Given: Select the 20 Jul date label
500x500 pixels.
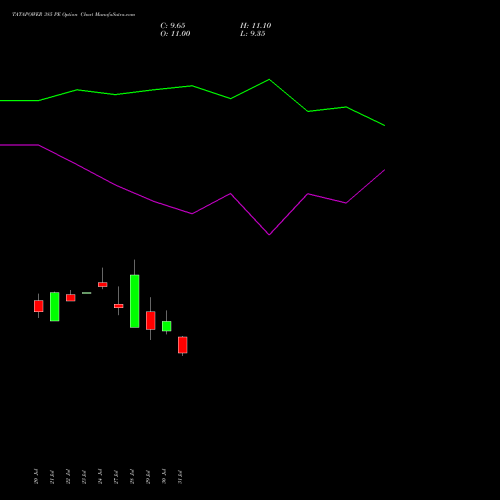Looking at the screenshot, I should [x=36, y=477].
